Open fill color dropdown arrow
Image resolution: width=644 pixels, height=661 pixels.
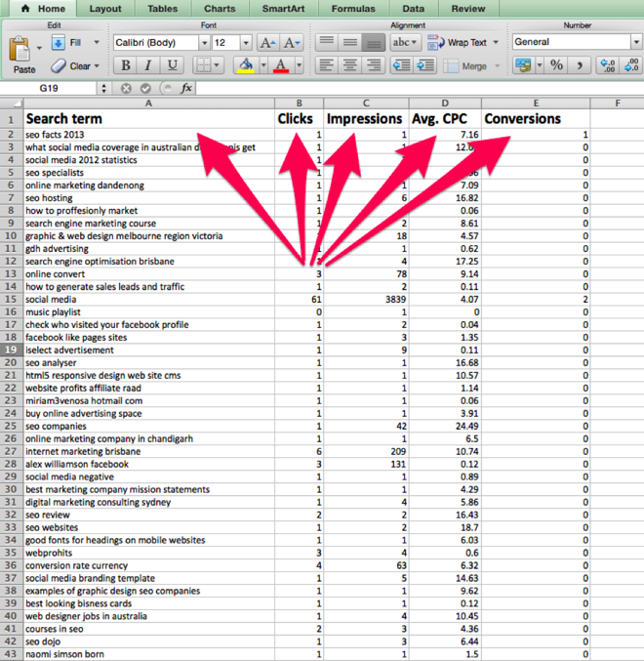[263, 65]
